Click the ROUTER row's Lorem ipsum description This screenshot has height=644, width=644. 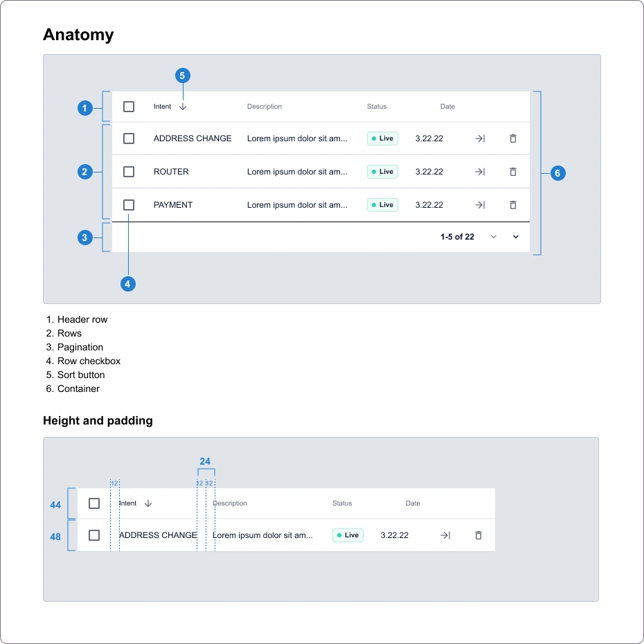coord(297,172)
